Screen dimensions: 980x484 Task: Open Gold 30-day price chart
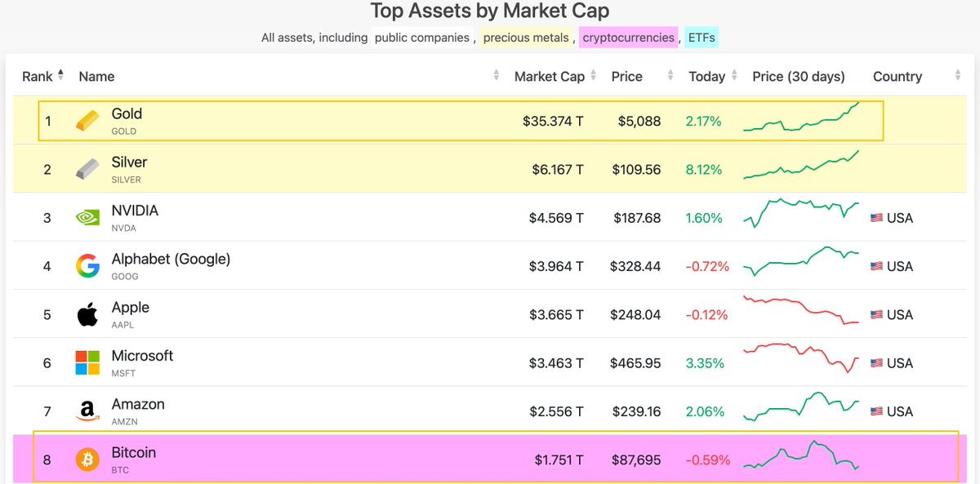click(x=800, y=119)
